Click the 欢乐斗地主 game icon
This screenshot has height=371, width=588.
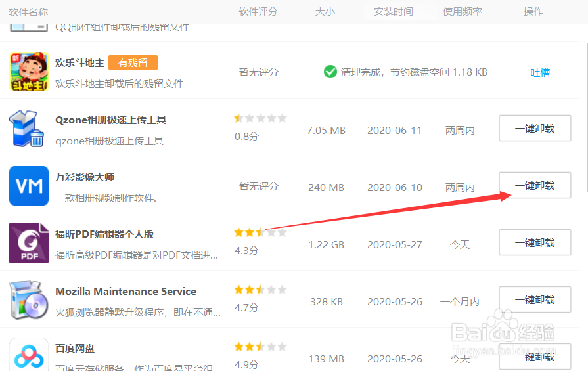(x=29, y=72)
